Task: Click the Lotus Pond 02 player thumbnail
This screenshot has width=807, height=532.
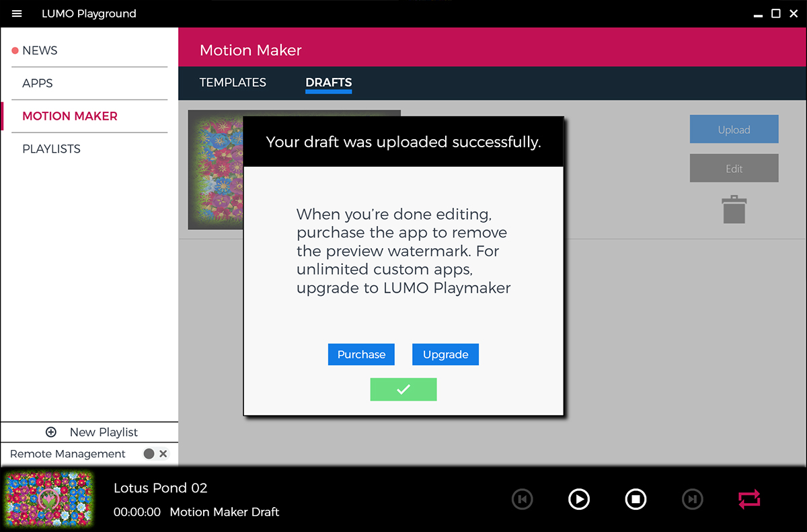Action: point(47,498)
